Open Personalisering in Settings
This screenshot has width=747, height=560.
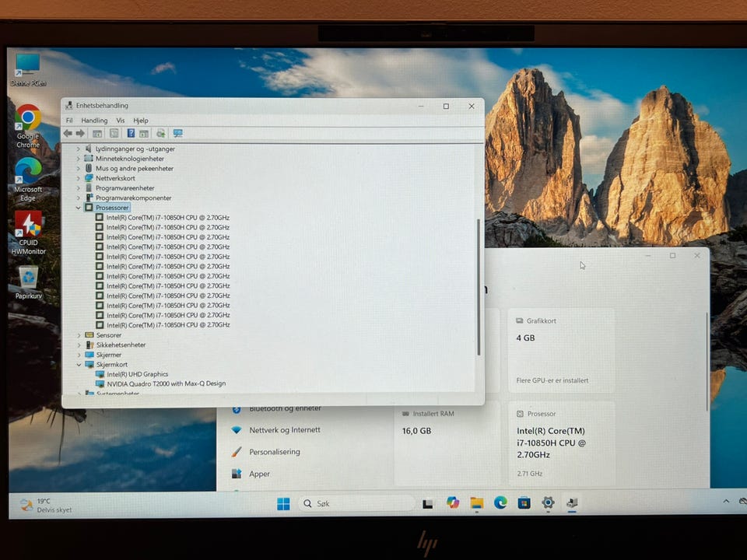275,452
